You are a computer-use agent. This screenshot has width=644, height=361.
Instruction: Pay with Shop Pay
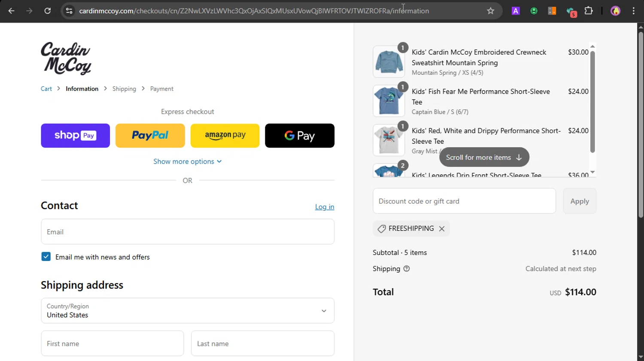click(x=76, y=136)
